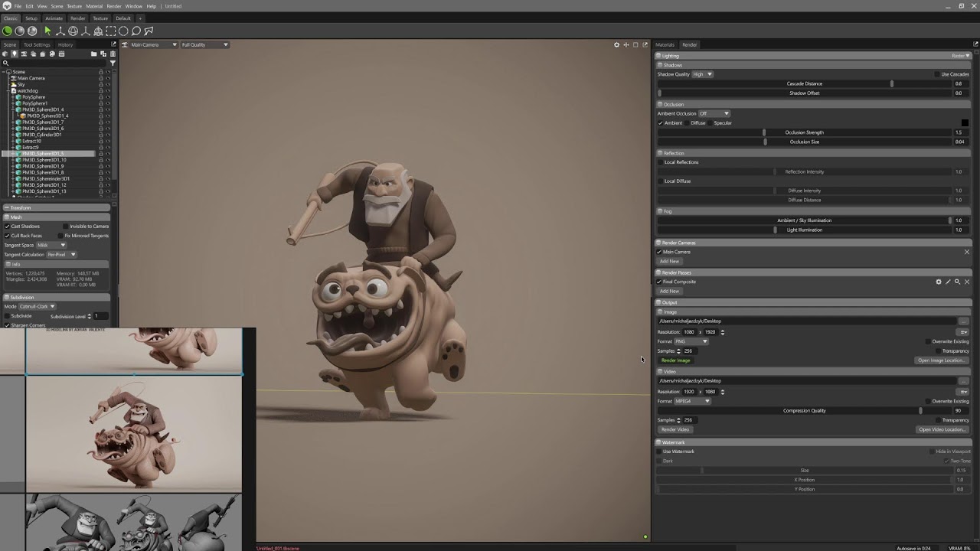
Task: Enable Use Cascades checkbox
Action: point(936,74)
